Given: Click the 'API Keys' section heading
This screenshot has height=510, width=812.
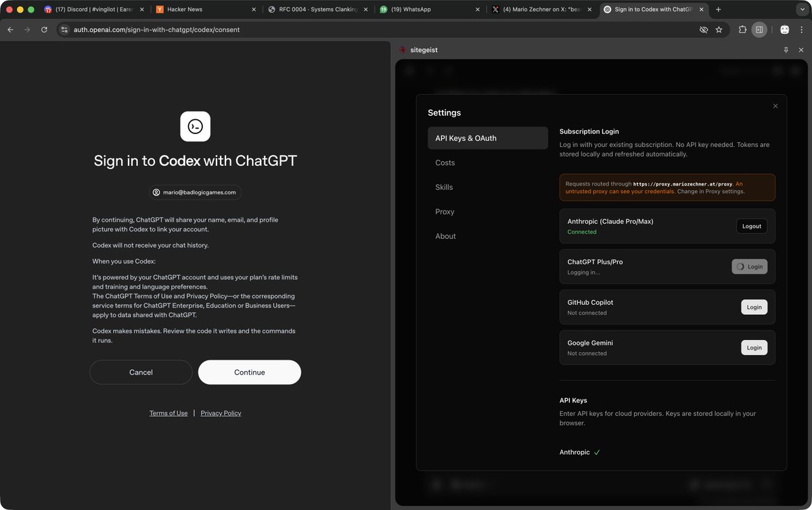Looking at the screenshot, I should coord(573,400).
